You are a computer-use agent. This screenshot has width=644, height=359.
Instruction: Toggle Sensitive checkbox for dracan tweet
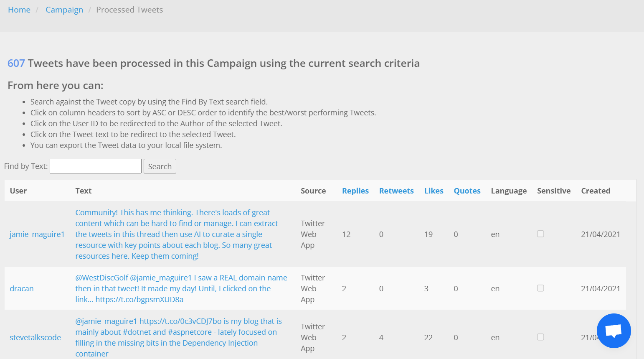click(540, 288)
